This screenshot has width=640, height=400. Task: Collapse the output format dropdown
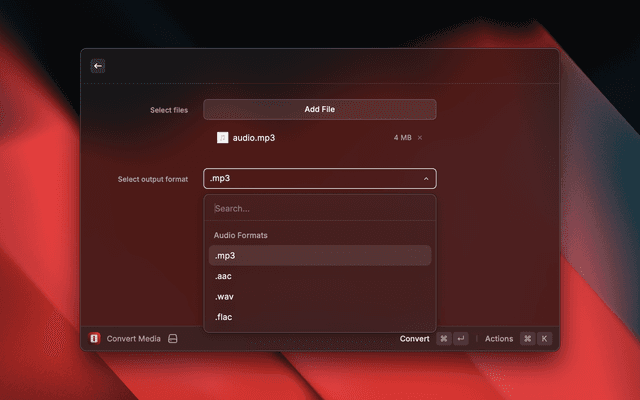[x=320, y=178]
